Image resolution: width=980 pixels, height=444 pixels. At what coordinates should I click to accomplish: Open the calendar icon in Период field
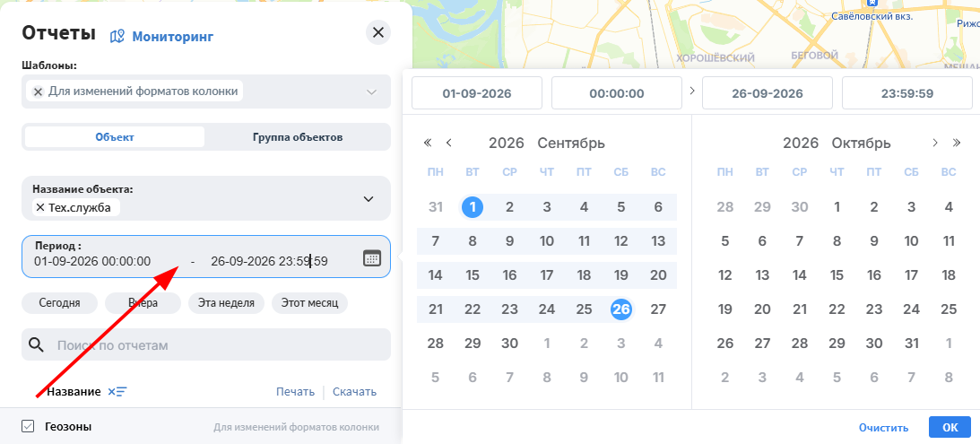372,257
